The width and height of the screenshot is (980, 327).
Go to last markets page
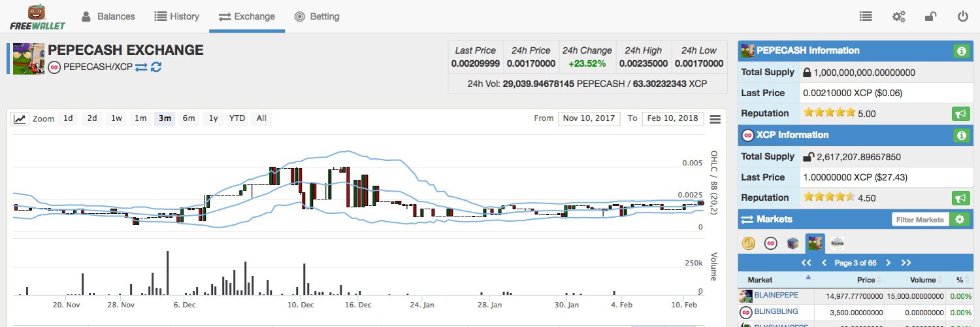pyautogui.click(x=906, y=263)
